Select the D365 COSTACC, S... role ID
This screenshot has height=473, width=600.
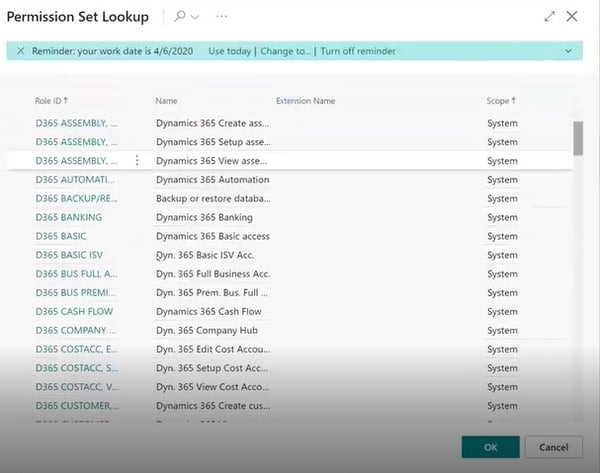pos(77,368)
